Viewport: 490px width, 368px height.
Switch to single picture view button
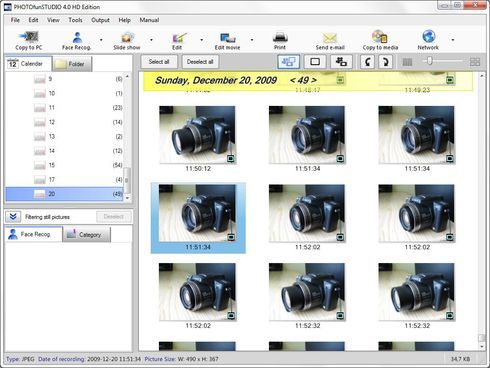point(315,62)
